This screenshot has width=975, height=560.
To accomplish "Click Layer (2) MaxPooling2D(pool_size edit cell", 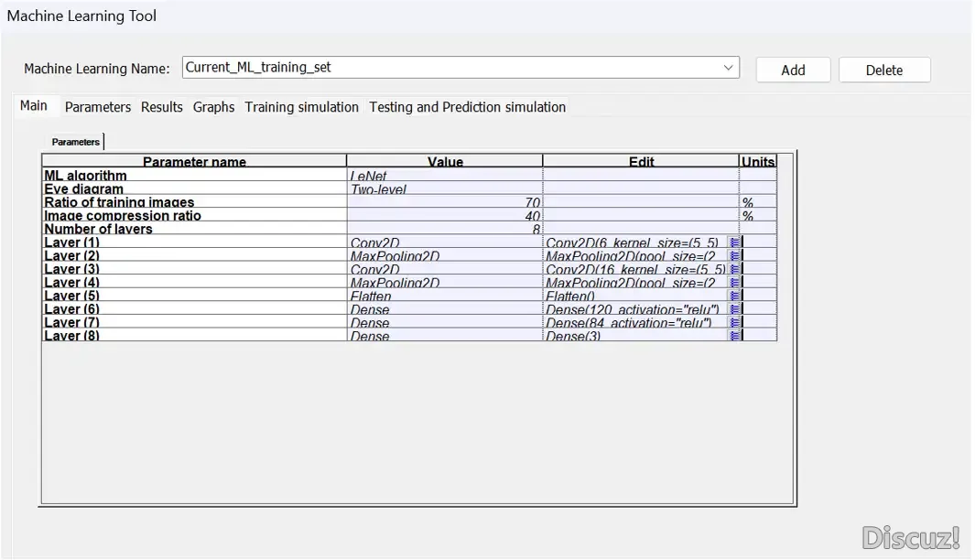I will click(x=635, y=254).
